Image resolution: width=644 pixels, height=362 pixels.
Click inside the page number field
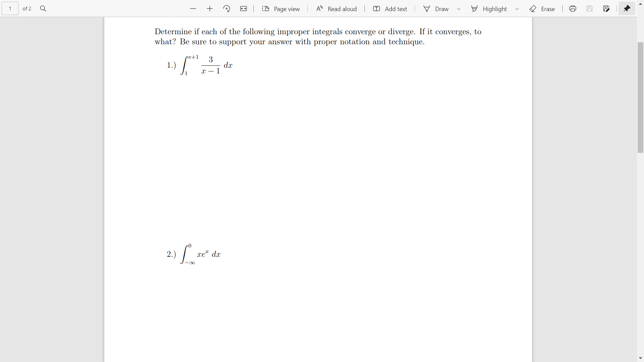tap(10, 8)
